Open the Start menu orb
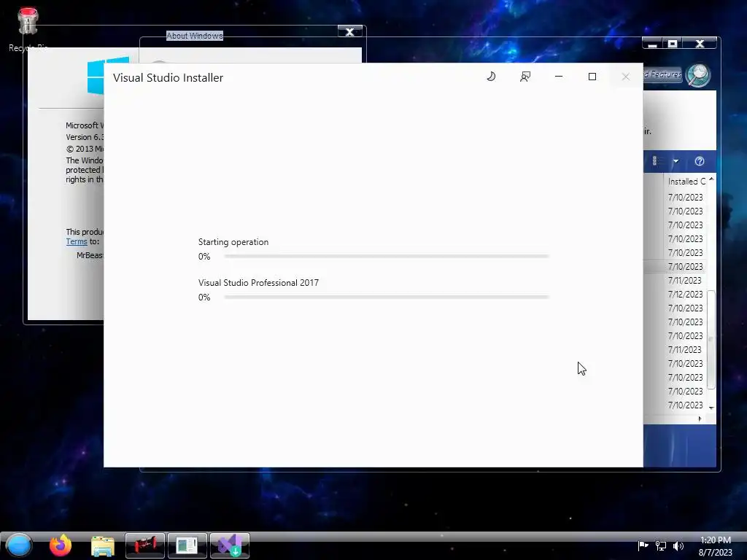This screenshot has width=747, height=560. (19, 545)
